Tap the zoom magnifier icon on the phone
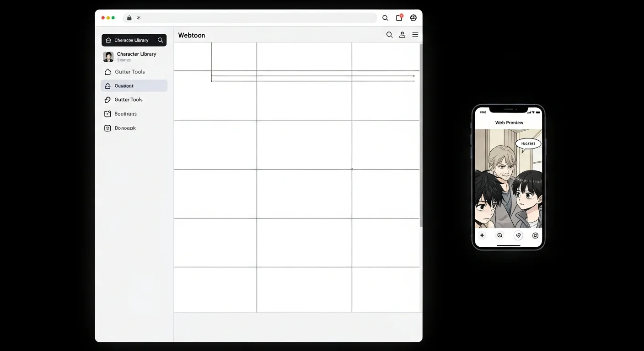644x351 pixels. click(500, 235)
